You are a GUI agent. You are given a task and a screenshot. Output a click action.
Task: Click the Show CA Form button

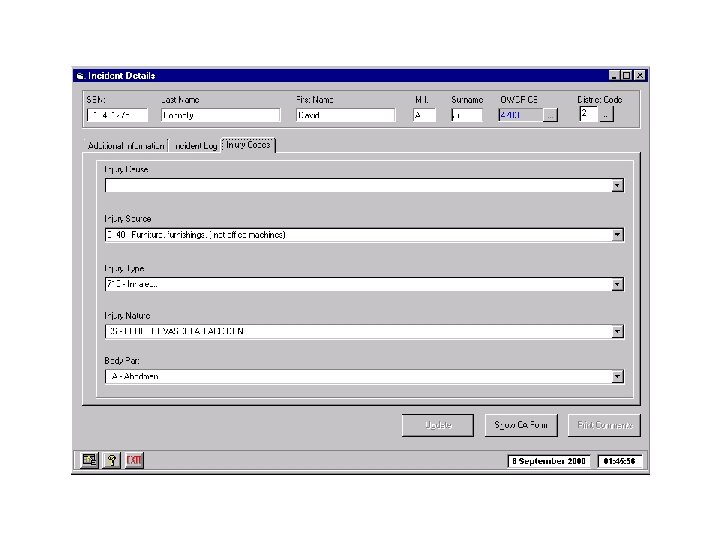tap(521, 425)
